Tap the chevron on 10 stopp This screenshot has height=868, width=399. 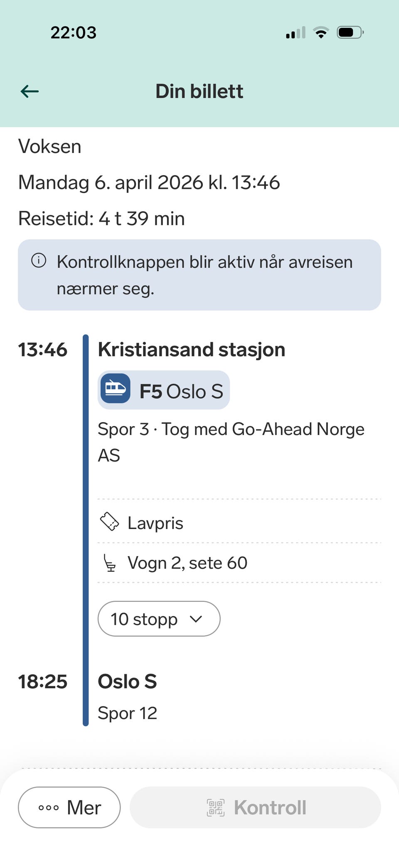point(196,619)
